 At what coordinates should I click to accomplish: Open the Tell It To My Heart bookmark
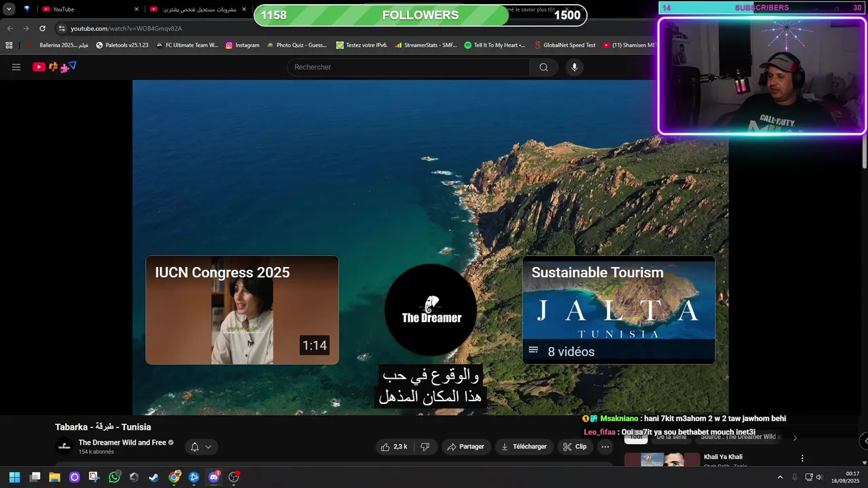494,45
